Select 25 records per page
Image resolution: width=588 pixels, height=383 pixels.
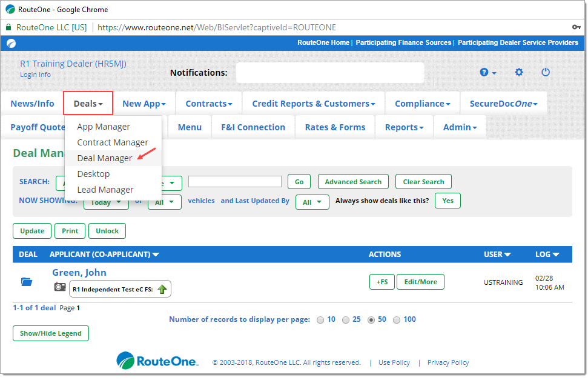(x=346, y=320)
